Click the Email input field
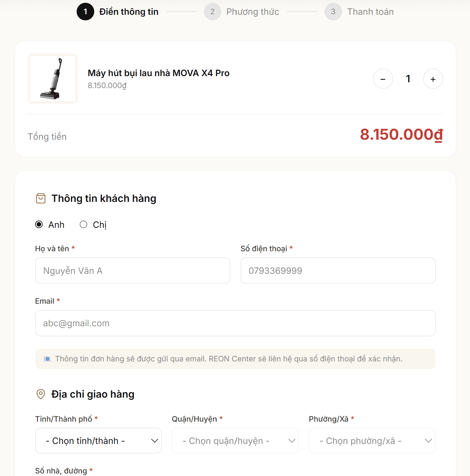470x476 pixels. coord(235,323)
